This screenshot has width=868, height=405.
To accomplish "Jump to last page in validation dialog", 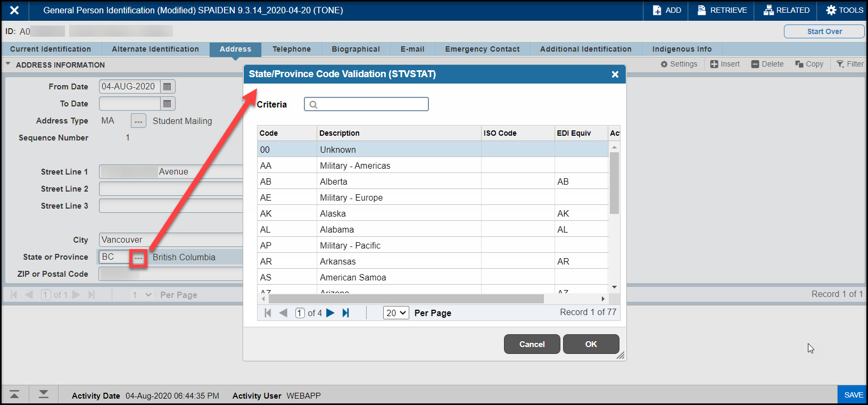I will tap(346, 313).
